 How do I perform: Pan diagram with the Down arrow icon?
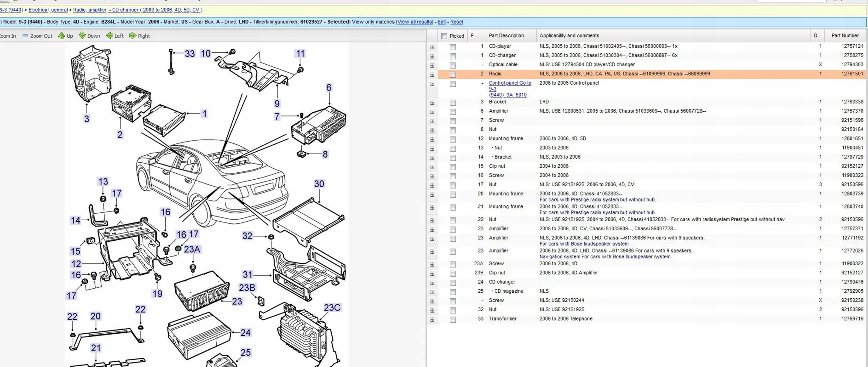[82, 36]
